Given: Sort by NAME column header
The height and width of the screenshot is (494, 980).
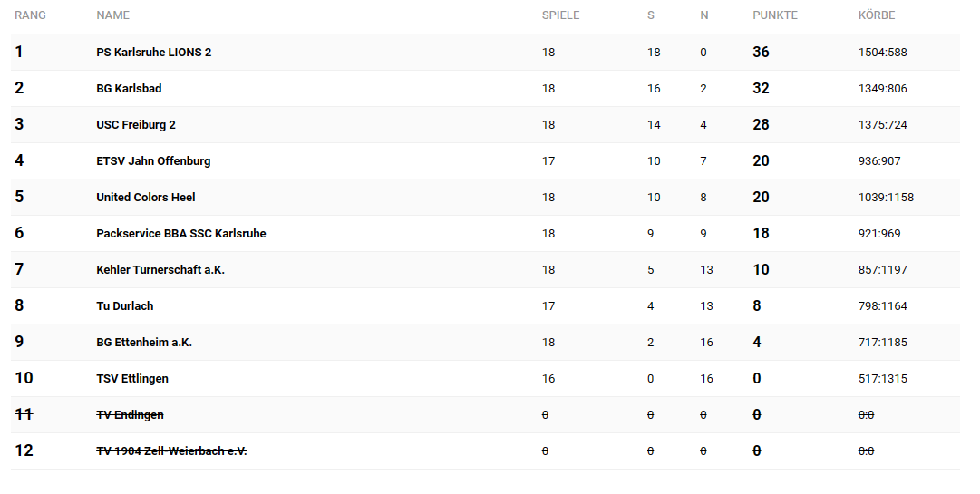Looking at the screenshot, I should (x=113, y=15).
